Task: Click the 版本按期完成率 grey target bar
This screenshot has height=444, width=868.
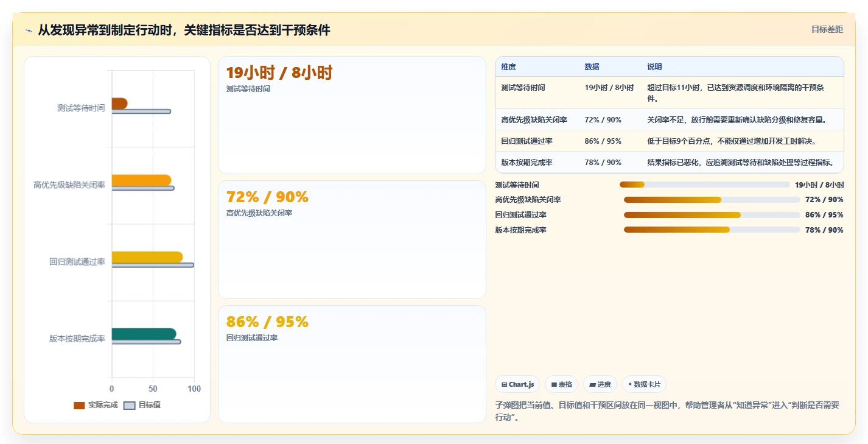Action: pyautogui.click(x=146, y=342)
